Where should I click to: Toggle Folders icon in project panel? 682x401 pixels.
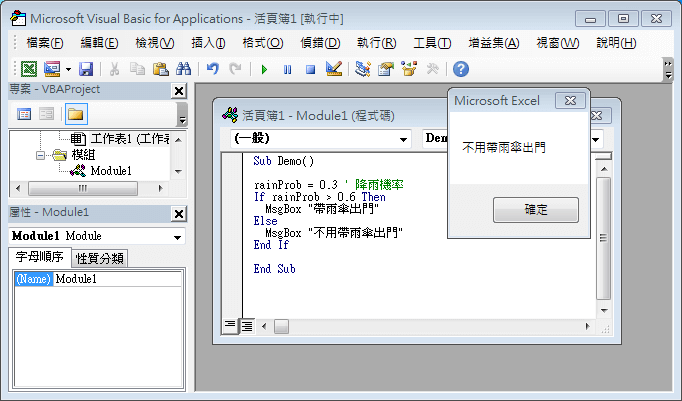coord(76,114)
